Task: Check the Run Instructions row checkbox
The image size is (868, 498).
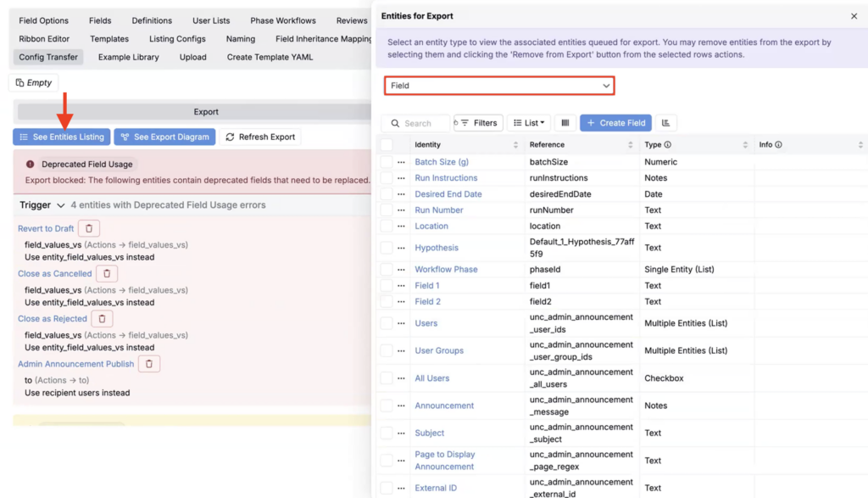Action: pos(387,178)
